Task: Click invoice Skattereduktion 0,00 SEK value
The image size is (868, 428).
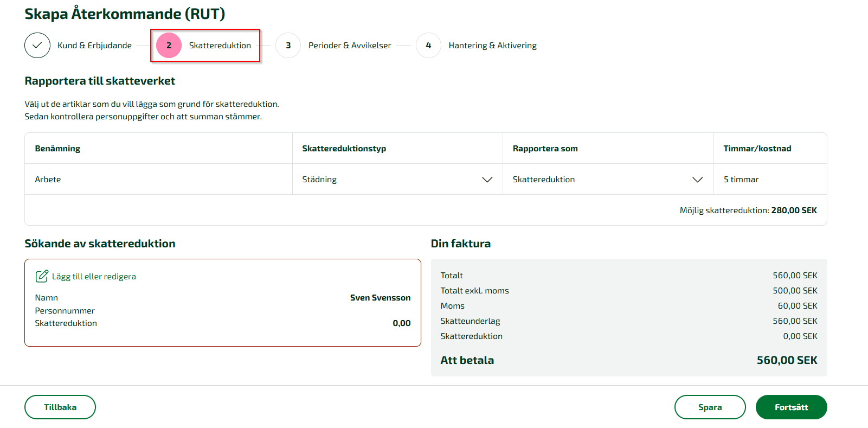Action: click(x=800, y=336)
